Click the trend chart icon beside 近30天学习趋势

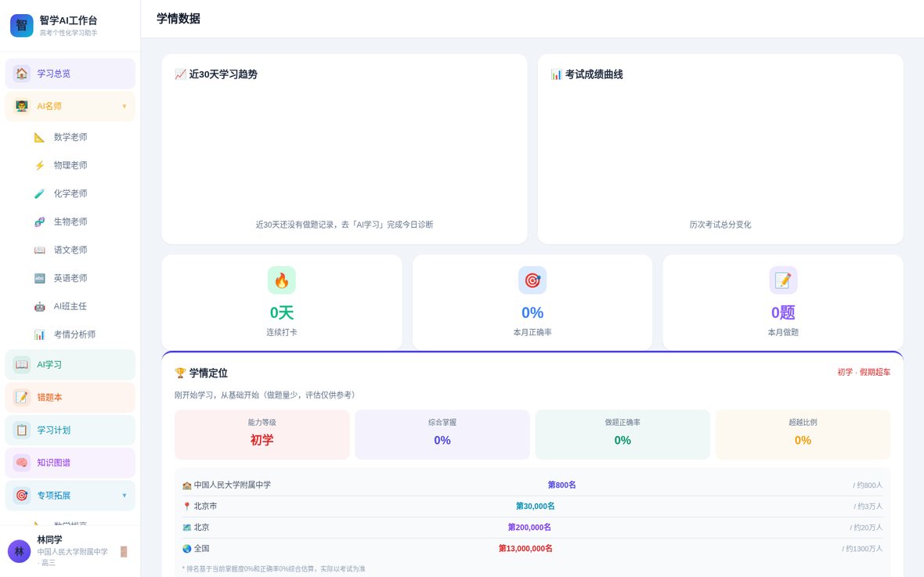coord(180,74)
